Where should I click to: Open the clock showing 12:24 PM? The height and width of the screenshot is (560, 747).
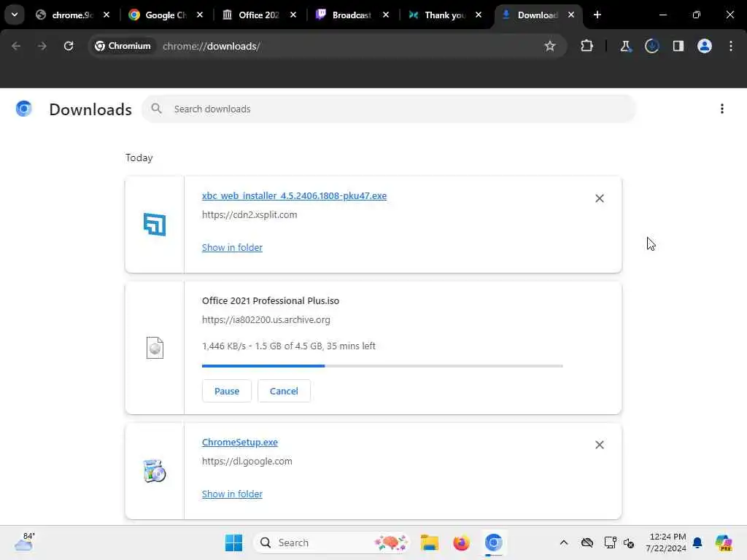[x=665, y=542]
